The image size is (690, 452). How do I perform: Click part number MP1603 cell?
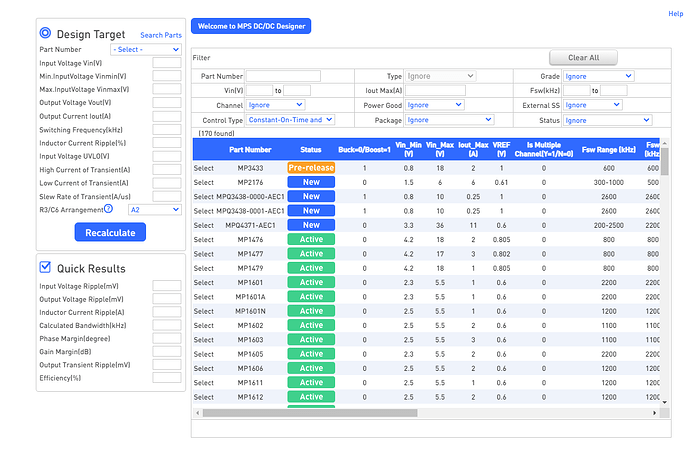pos(250,340)
